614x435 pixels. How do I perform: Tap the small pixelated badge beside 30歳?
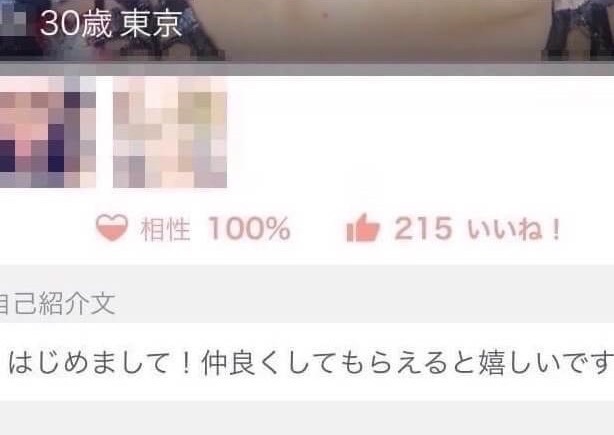pos(13,22)
